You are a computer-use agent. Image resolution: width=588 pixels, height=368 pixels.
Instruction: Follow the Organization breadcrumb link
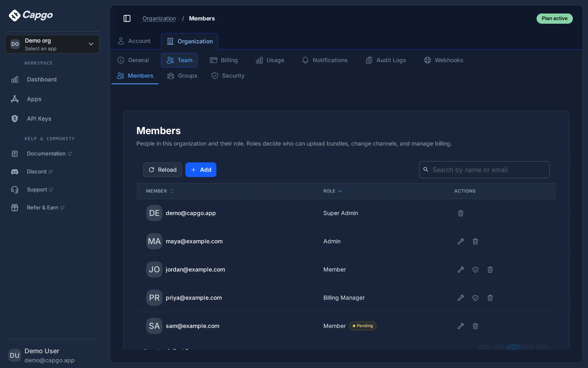pos(159,18)
